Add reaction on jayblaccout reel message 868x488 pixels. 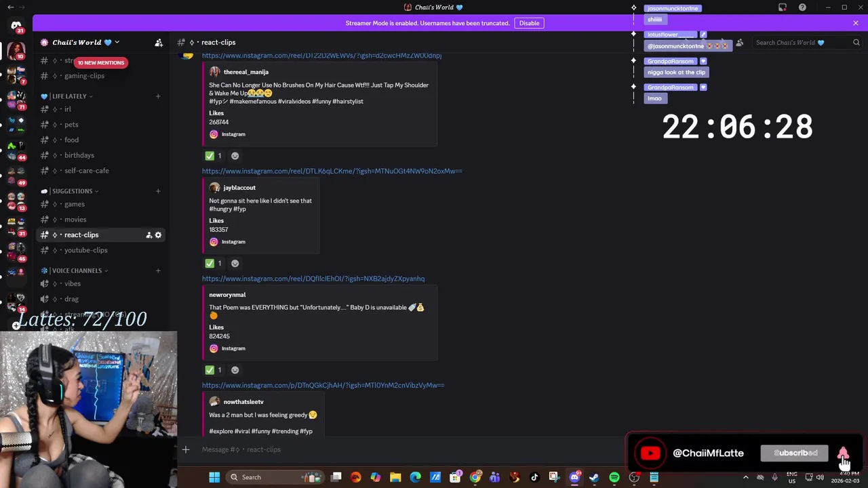pos(235,263)
